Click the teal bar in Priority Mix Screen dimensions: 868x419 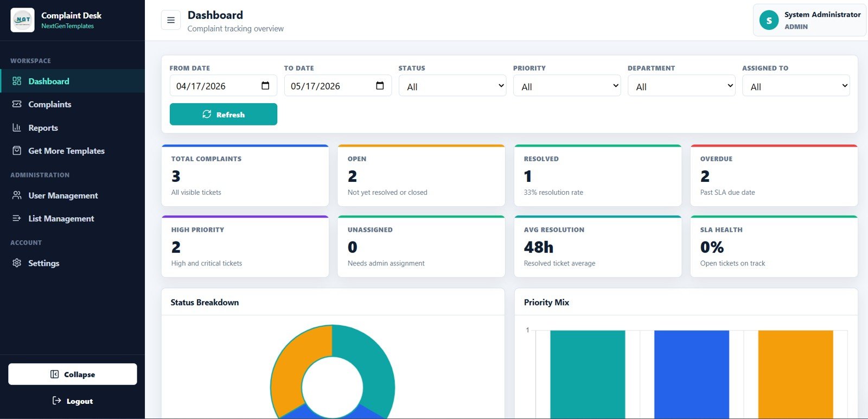click(x=588, y=374)
